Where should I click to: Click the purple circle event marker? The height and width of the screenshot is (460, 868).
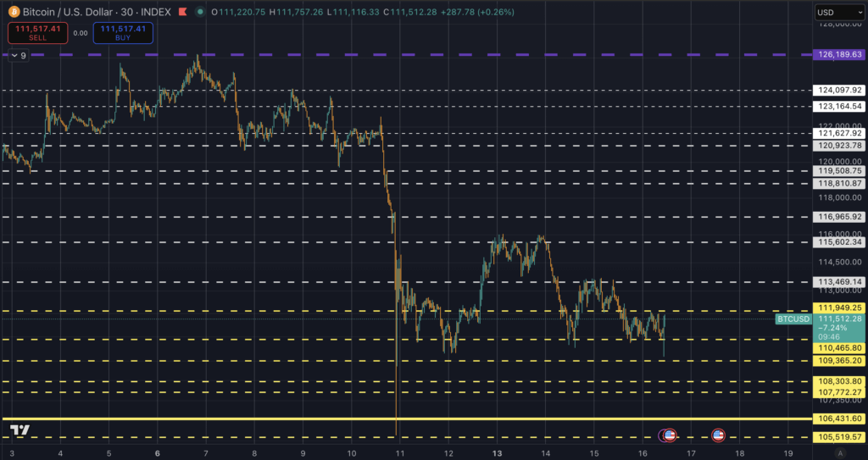tap(663, 435)
